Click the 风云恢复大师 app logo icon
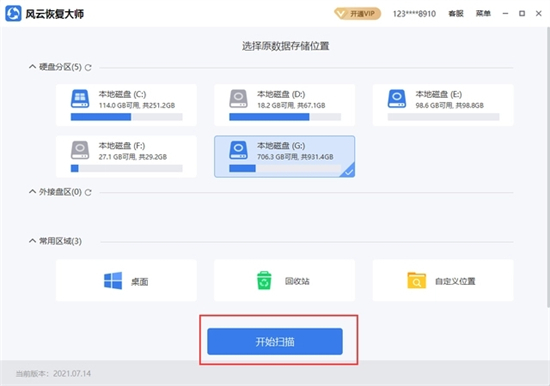 point(13,14)
